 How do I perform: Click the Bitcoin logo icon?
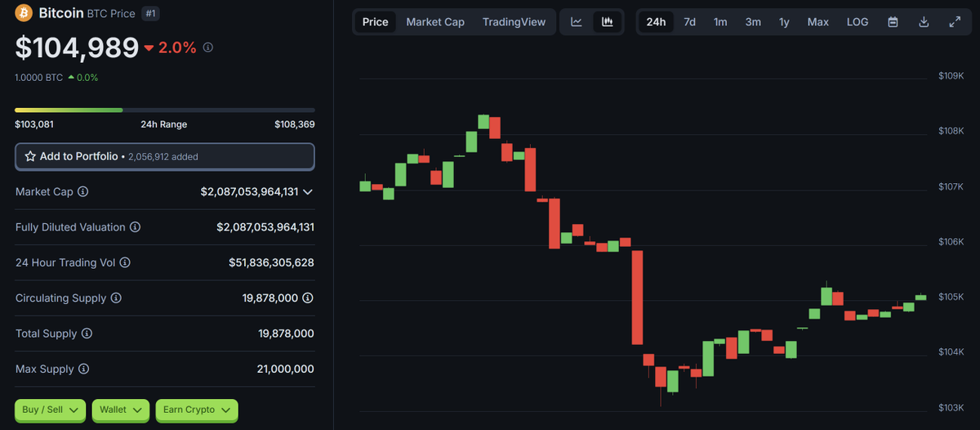tap(24, 13)
